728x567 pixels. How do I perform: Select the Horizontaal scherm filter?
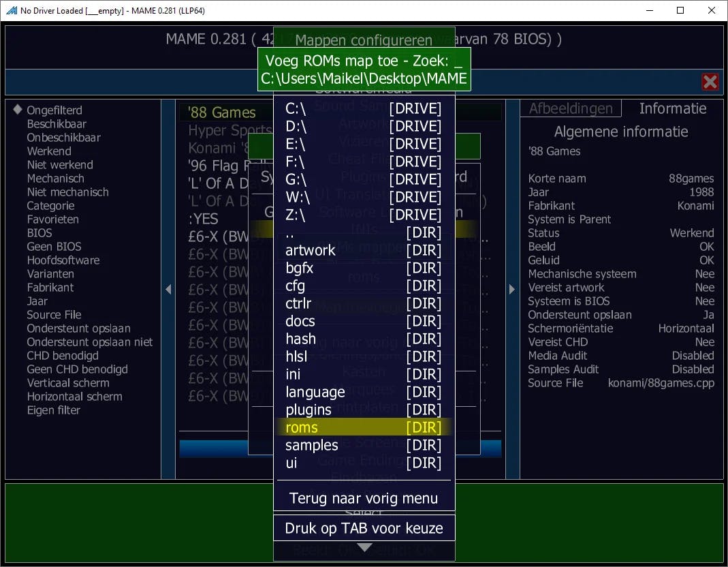point(75,397)
